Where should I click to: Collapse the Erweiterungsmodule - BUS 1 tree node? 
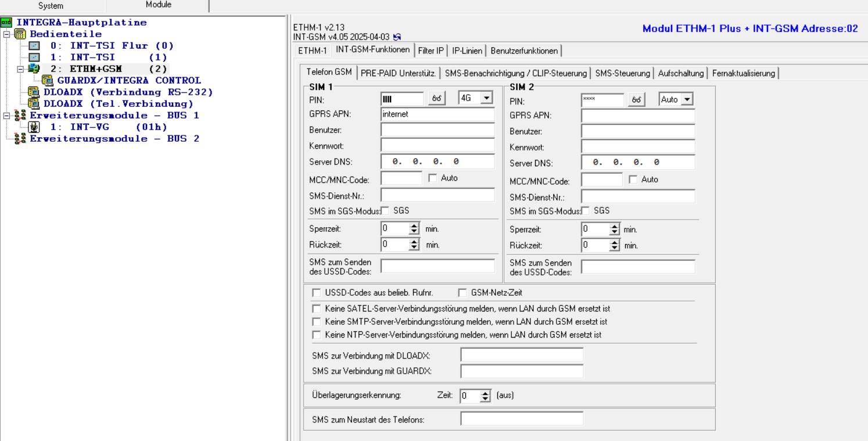pyautogui.click(x=6, y=116)
